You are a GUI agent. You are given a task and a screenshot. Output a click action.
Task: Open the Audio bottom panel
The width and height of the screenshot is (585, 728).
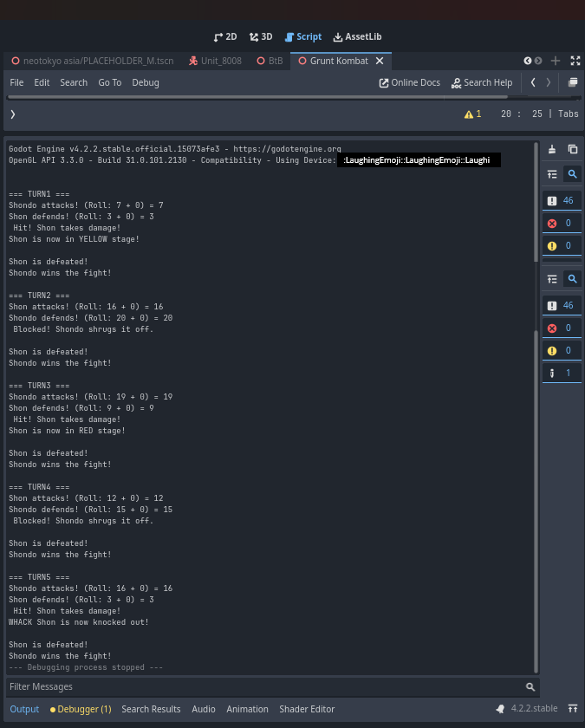point(204,709)
